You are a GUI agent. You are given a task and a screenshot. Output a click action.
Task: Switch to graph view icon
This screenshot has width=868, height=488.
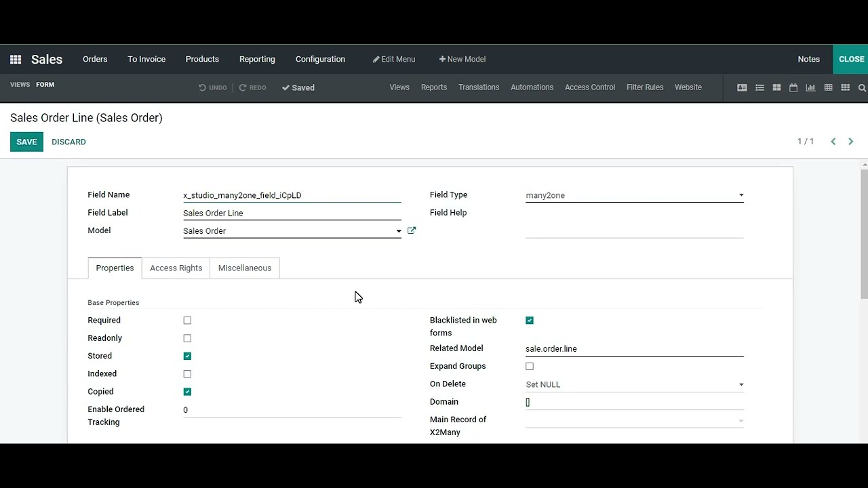pos(810,87)
